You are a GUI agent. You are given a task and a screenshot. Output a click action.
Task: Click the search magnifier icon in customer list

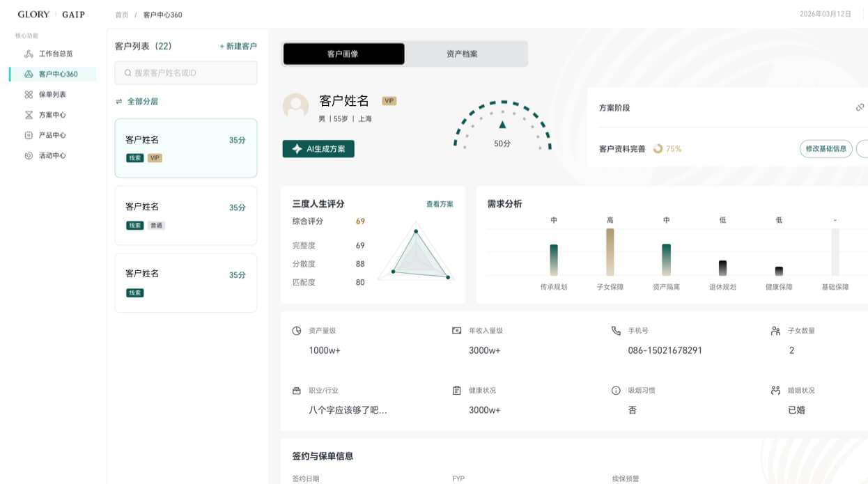[128, 72]
